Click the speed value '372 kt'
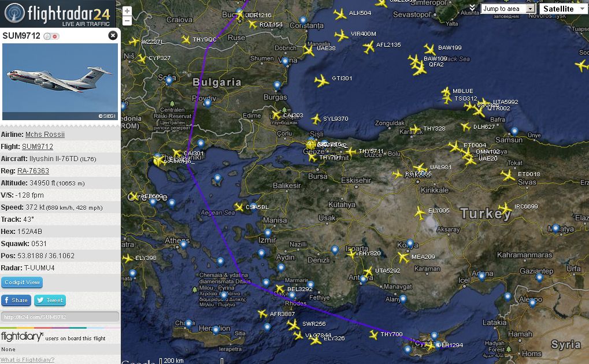This screenshot has height=364, width=589. click(x=35, y=207)
